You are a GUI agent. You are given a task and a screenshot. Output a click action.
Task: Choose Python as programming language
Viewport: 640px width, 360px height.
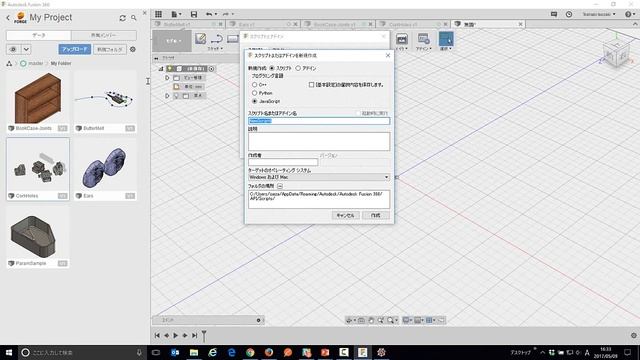click(255, 93)
